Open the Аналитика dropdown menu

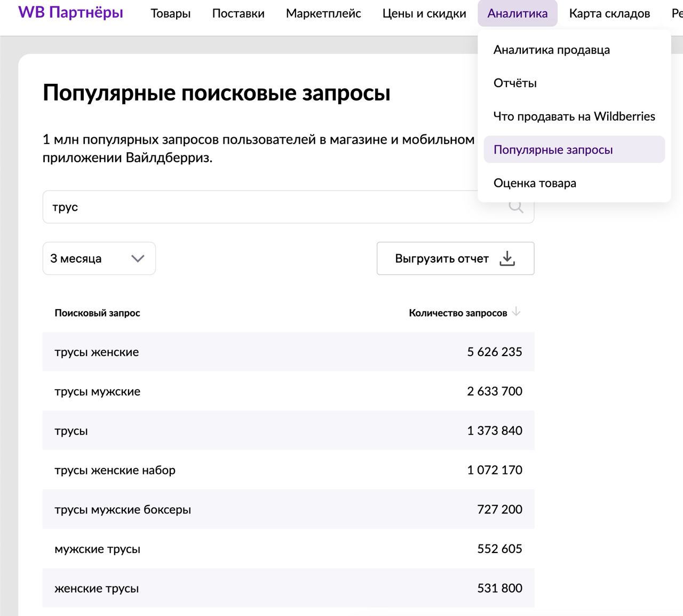click(517, 13)
